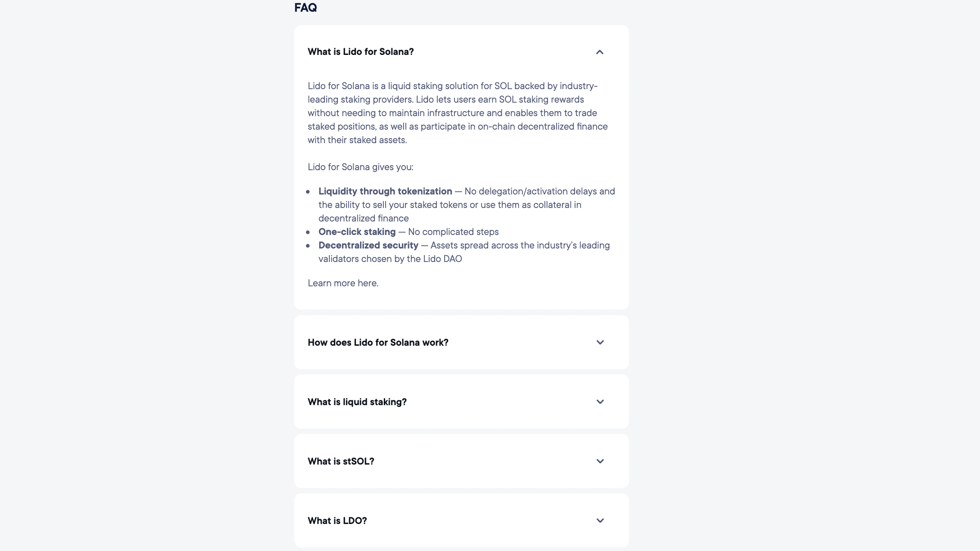Screen dimensions: 980x551
Task: Click the upward chevron icon on the first FAQ
Action: pos(600,52)
